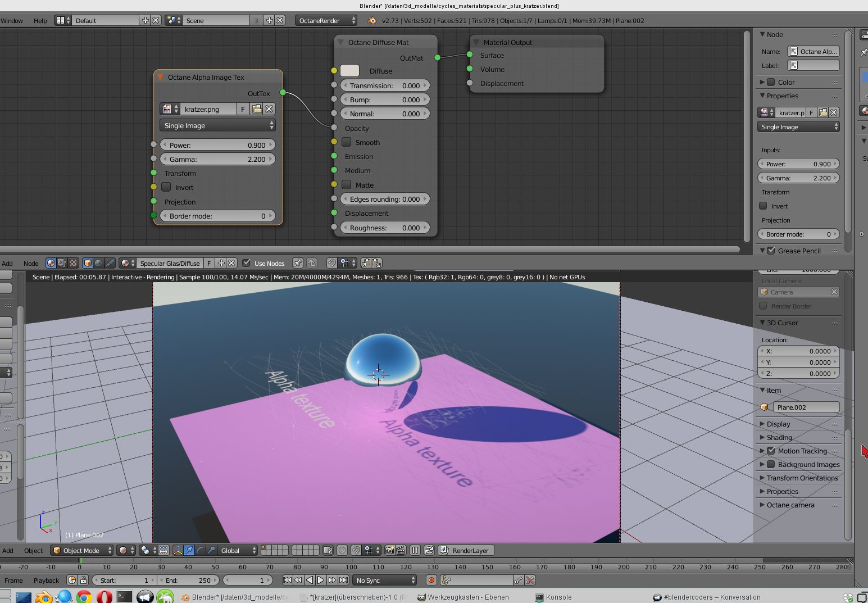Toggle node snapping magnet icon
Viewport: 868px width, 603px height.
pos(332,263)
